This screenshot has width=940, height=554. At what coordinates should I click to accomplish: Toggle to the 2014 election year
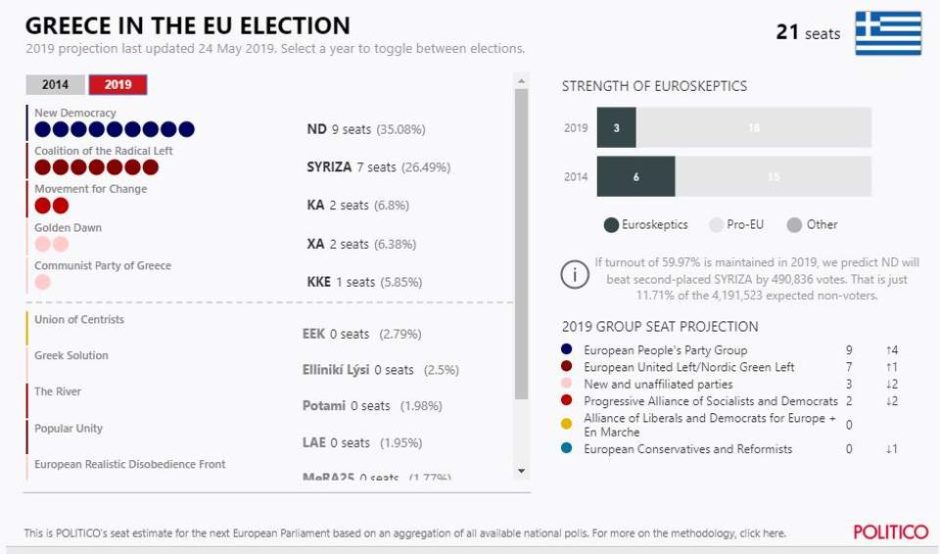pos(55,85)
